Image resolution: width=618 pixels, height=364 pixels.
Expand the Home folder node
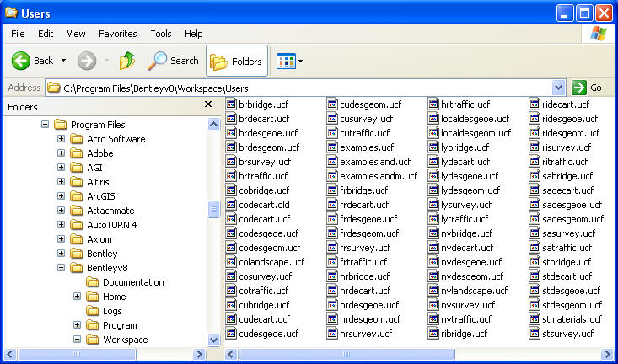(77, 297)
